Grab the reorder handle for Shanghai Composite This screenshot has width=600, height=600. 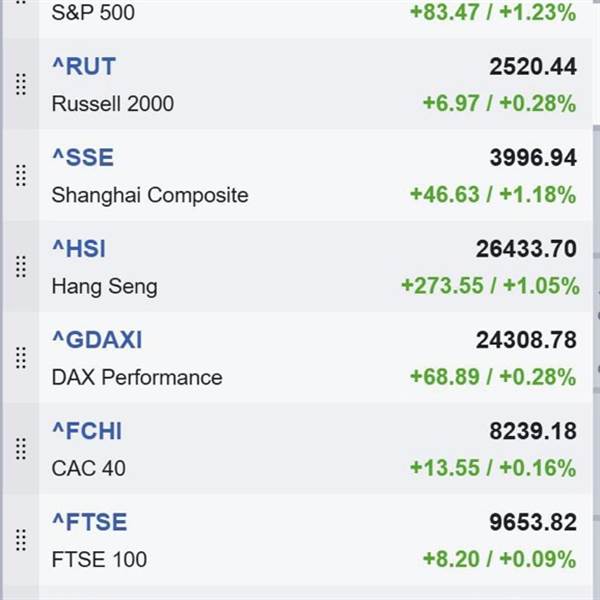pos(21,176)
